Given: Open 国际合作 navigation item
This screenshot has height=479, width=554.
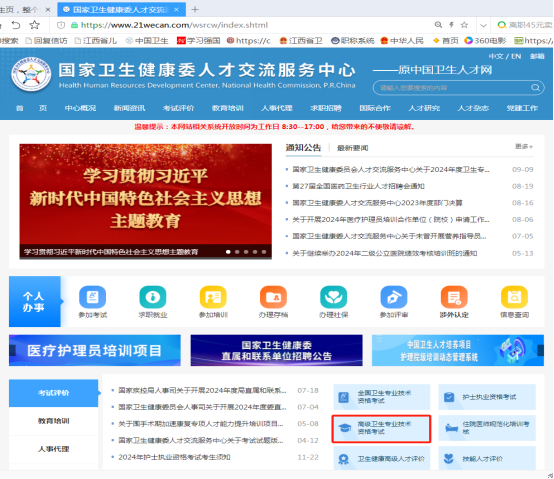Looking at the screenshot, I should click(x=375, y=108).
